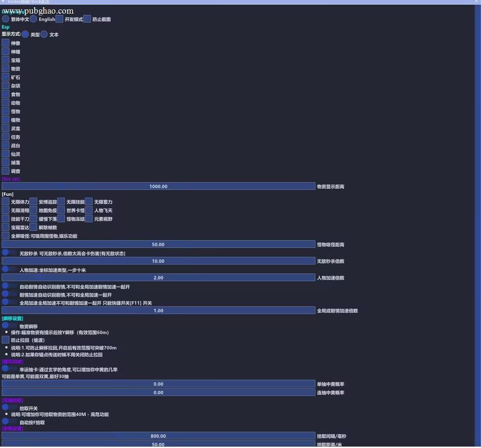Switch on the 无敌秒杀 toggle
The width and height of the screenshot is (481, 448).
coord(9,253)
